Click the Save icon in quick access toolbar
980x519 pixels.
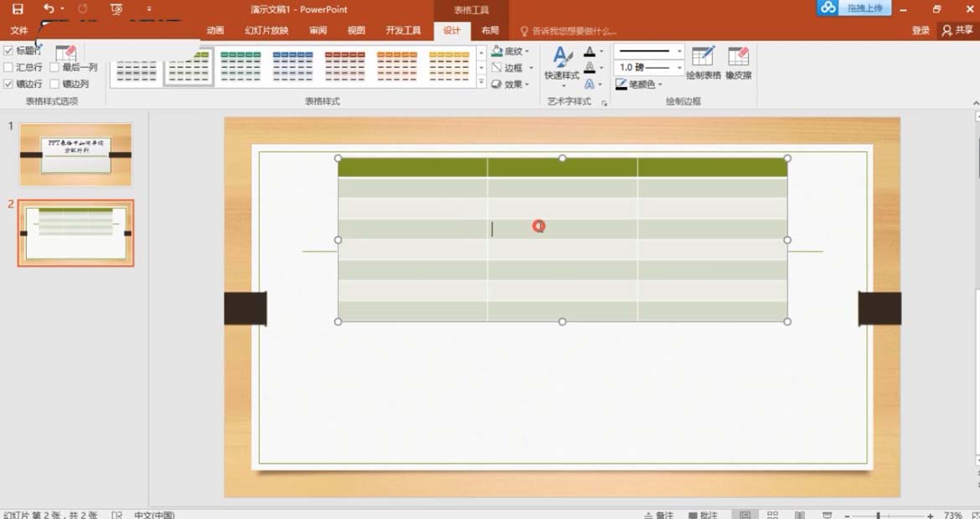[18, 8]
